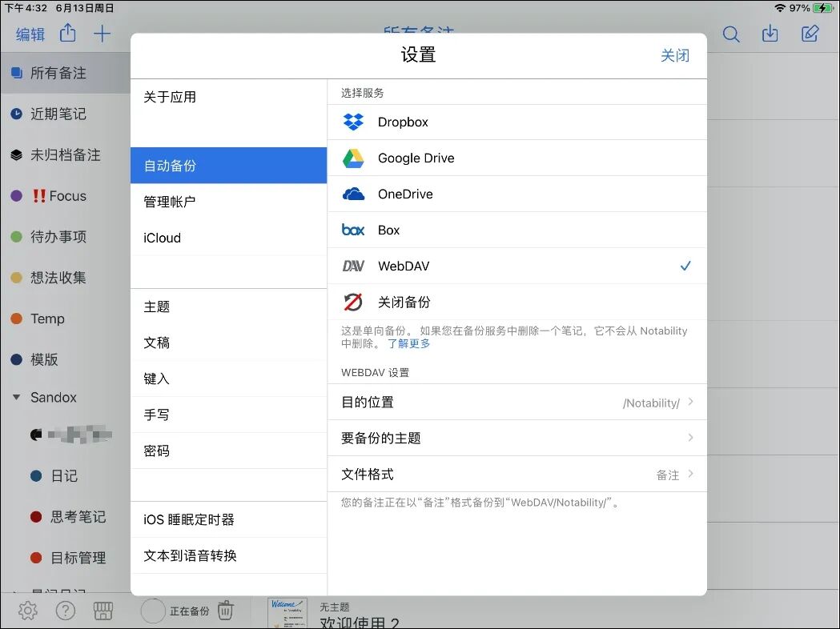The image size is (840, 629).
Task: Select the green 待办事项 dot
Action: [x=17, y=237]
